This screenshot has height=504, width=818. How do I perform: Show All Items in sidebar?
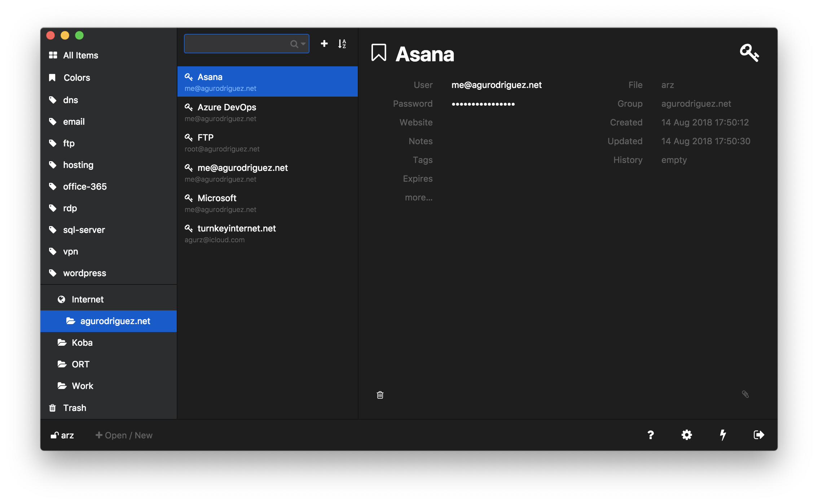click(80, 55)
